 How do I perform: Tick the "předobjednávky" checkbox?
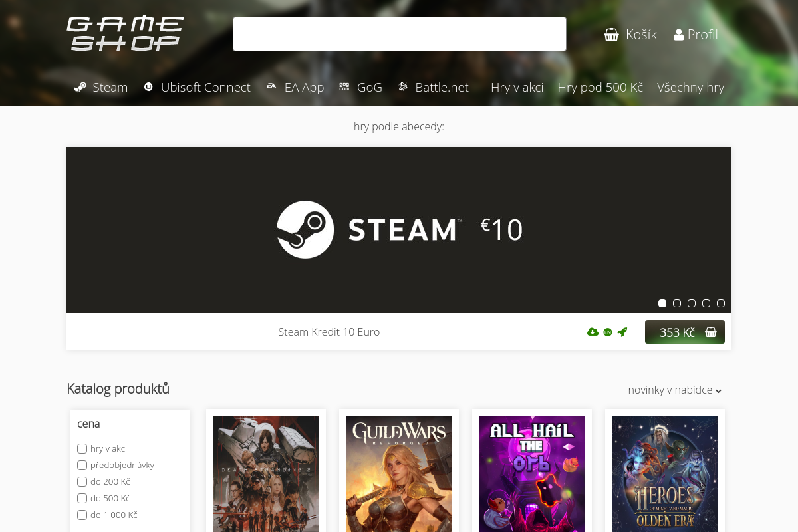(x=82, y=465)
